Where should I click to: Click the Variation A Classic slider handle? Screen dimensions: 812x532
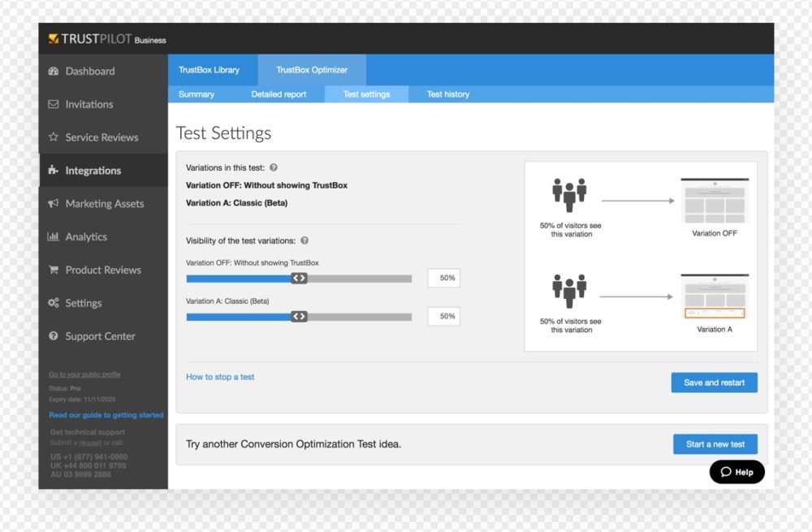[299, 317]
